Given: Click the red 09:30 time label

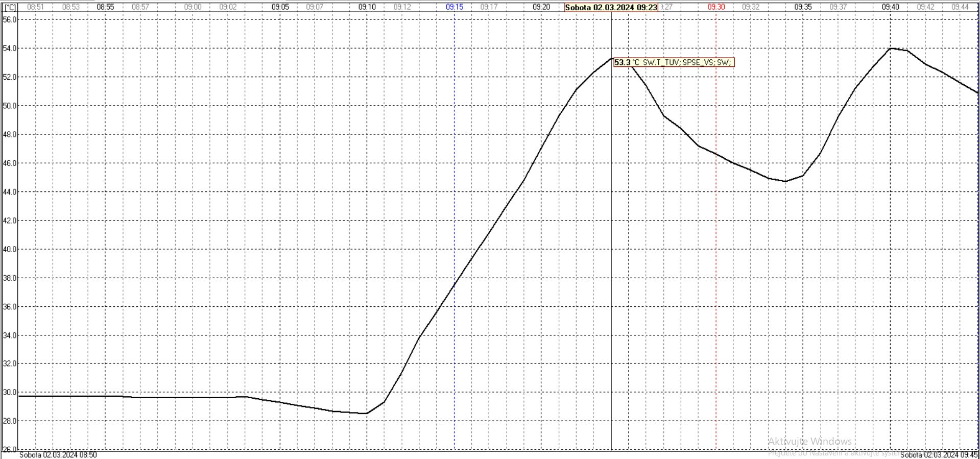Looking at the screenshot, I should tap(716, 7).
